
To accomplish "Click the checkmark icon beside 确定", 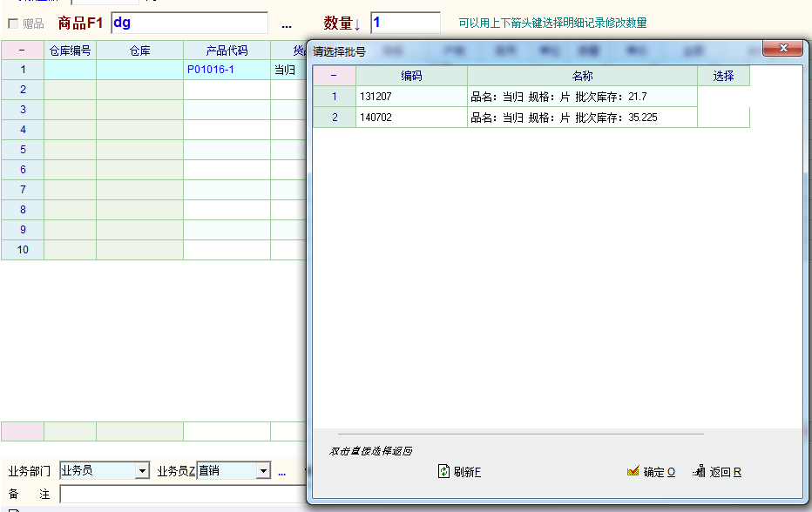I will [633, 471].
